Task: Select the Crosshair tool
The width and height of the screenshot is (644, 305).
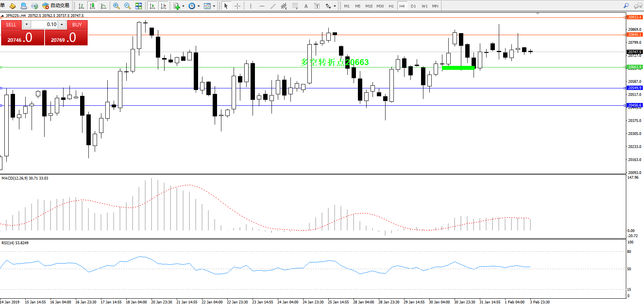Action: coord(237,6)
